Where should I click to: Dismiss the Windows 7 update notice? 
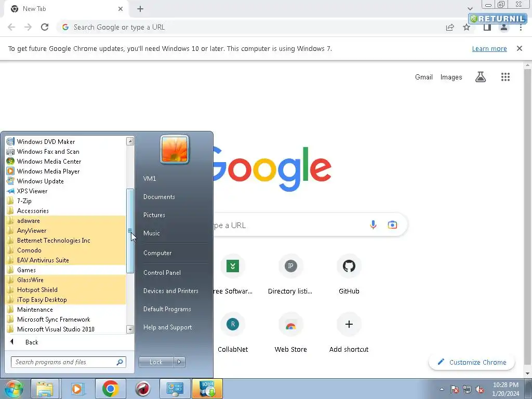click(x=519, y=48)
